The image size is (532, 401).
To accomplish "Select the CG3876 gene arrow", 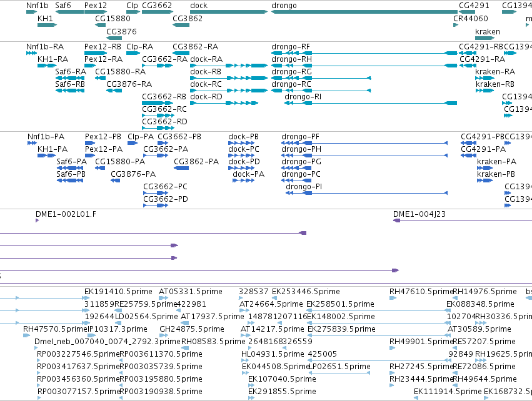I will click(x=114, y=38).
